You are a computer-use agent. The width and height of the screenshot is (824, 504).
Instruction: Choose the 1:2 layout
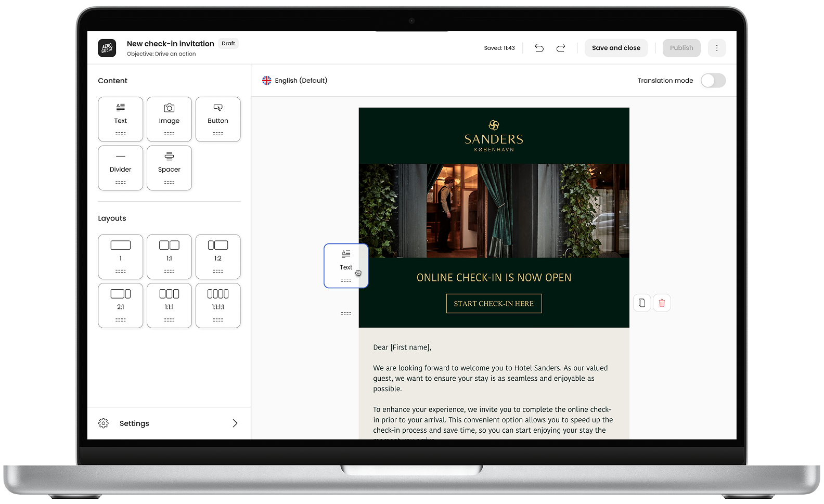click(218, 257)
